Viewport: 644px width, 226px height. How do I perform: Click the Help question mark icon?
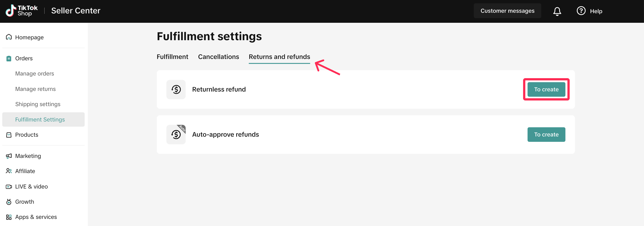581,11
